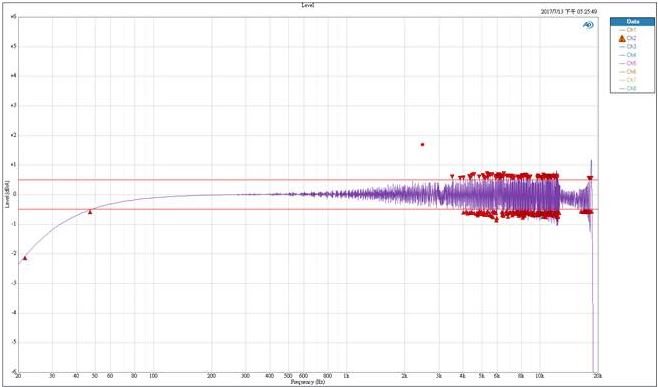
Task: Select the Ch7 color line in legend
Action: pyautogui.click(x=622, y=80)
